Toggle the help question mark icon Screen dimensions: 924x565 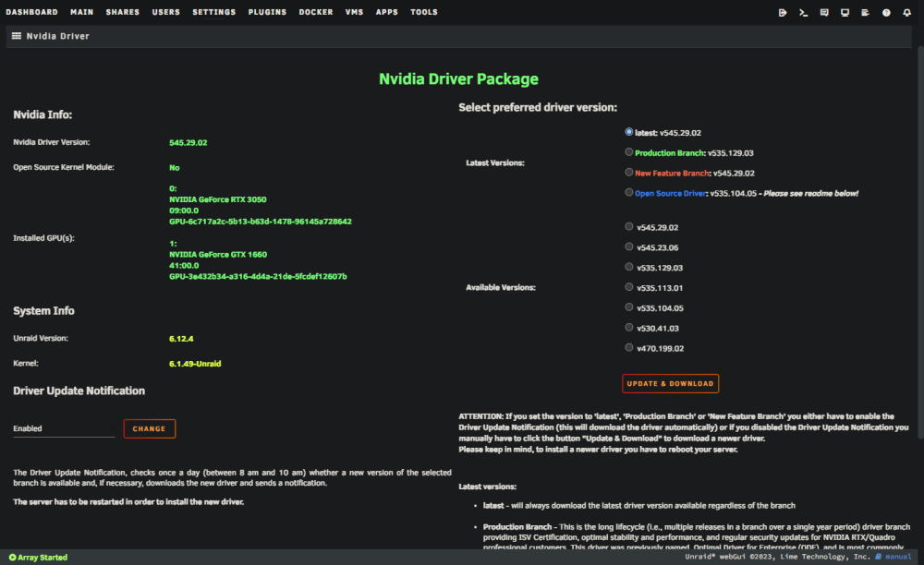coord(886,12)
